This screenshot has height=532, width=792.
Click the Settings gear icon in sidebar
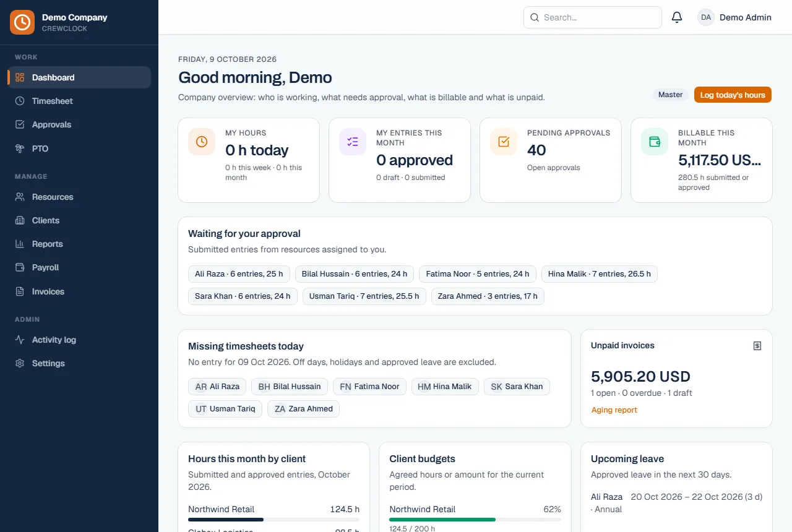point(20,363)
